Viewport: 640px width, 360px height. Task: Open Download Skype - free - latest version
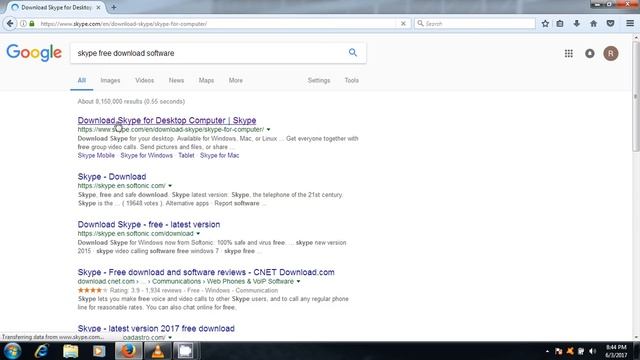[x=149, y=224]
